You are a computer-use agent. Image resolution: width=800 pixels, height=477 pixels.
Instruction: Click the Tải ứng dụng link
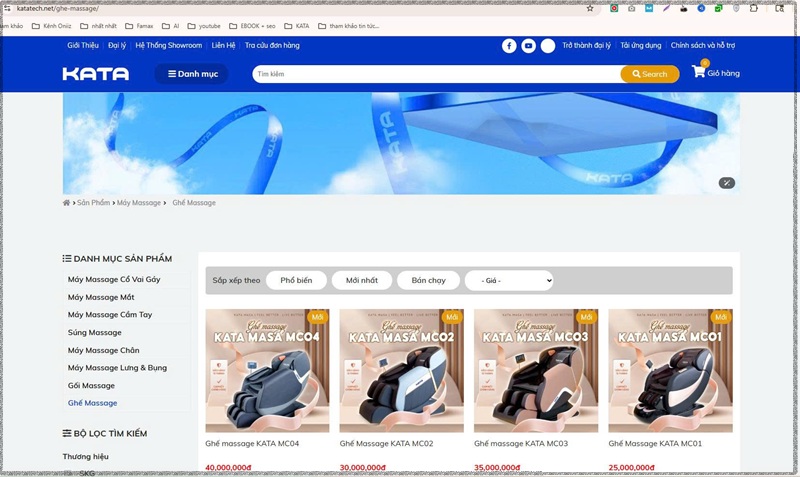tap(640, 45)
